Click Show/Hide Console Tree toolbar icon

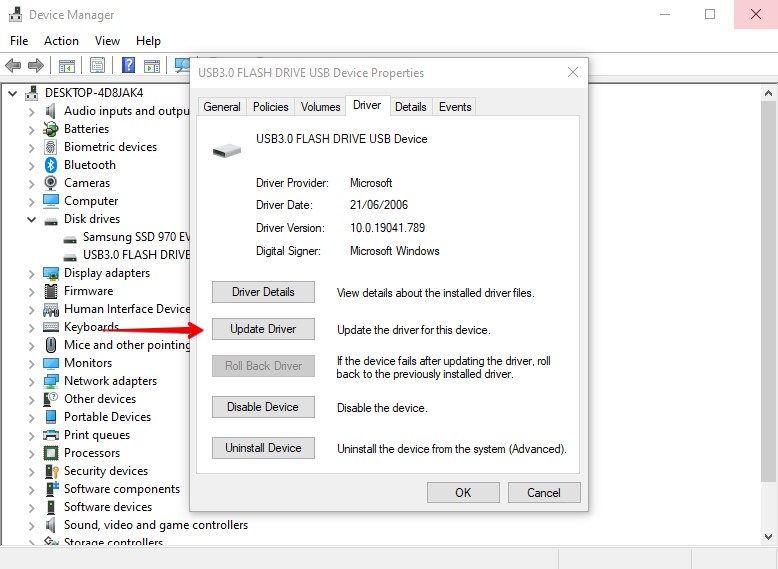(66, 65)
